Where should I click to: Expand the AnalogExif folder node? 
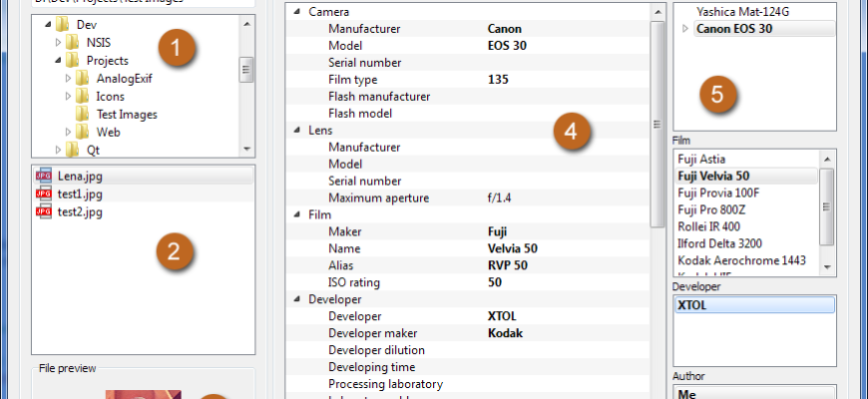coord(69,79)
